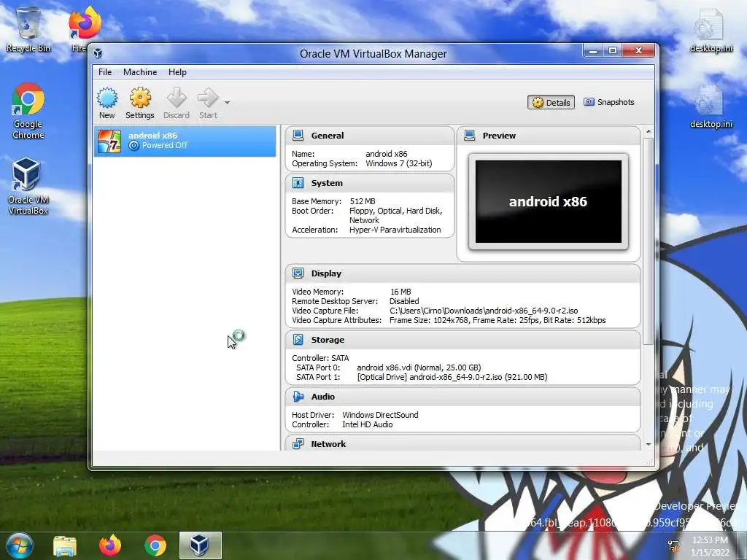Click the Preview section header

click(549, 135)
